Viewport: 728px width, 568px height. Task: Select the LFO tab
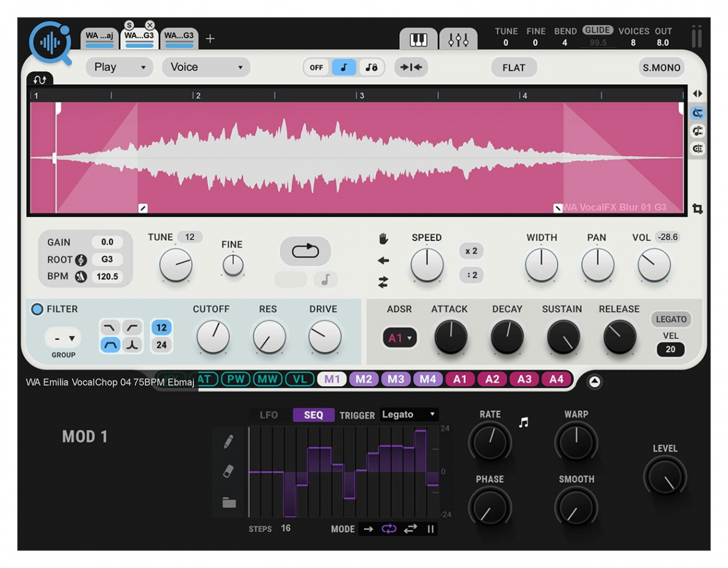269,415
